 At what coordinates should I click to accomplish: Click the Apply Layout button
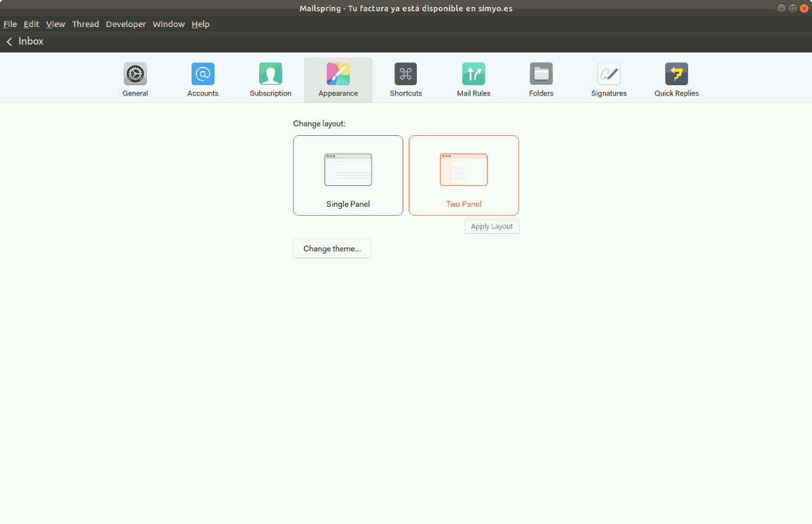[492, 227]
